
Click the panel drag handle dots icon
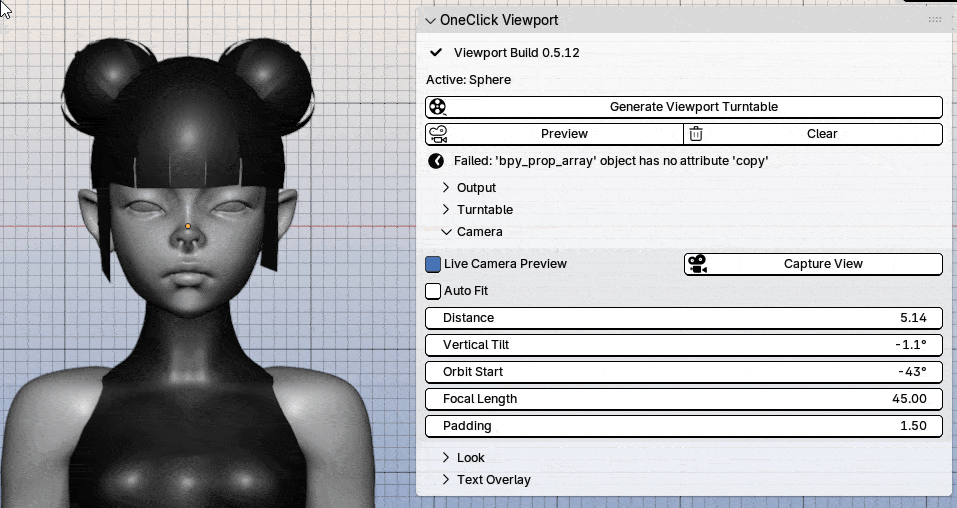coord(934,20)
